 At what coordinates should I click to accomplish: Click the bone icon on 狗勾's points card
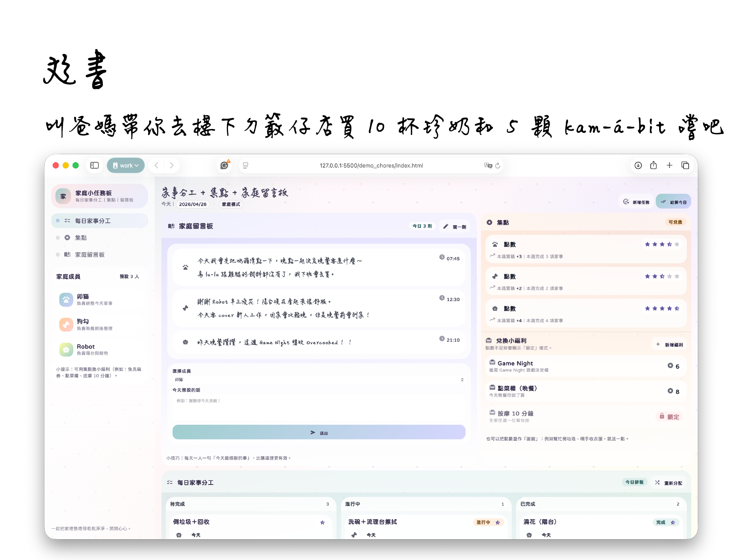(x=496, y=277)
